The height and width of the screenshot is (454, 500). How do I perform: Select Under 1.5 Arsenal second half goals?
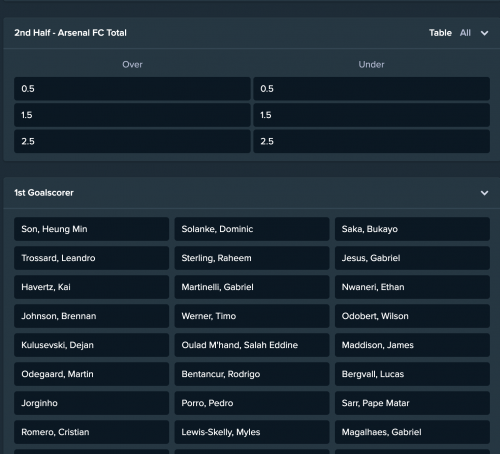pos(371,115)
